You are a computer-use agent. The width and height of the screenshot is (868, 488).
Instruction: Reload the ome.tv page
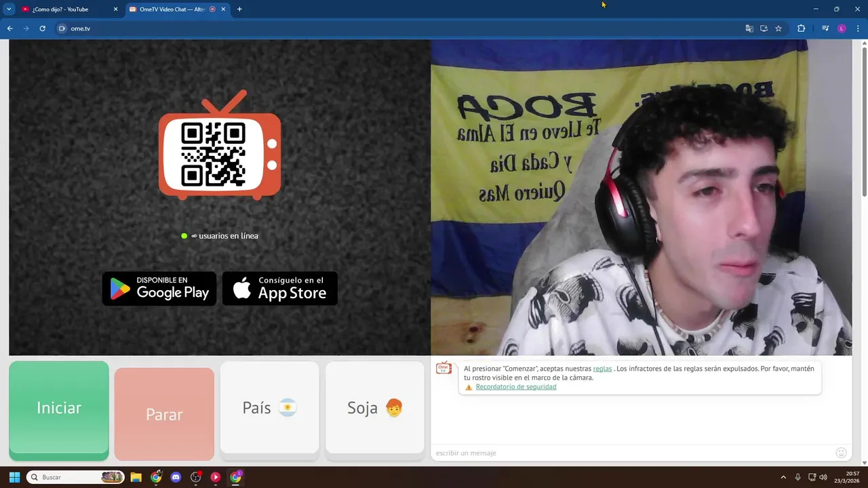tap(42, 28)
